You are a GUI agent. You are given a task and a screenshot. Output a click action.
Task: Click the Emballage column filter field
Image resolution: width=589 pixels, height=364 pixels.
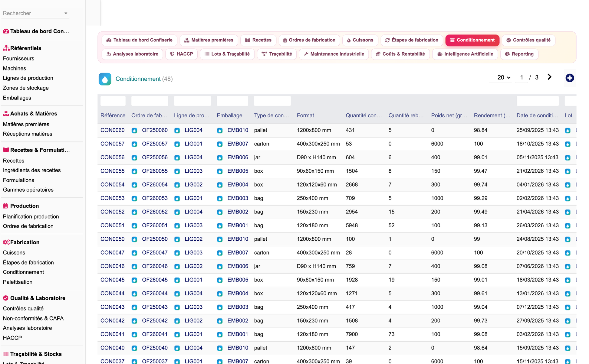click(232, 101)
